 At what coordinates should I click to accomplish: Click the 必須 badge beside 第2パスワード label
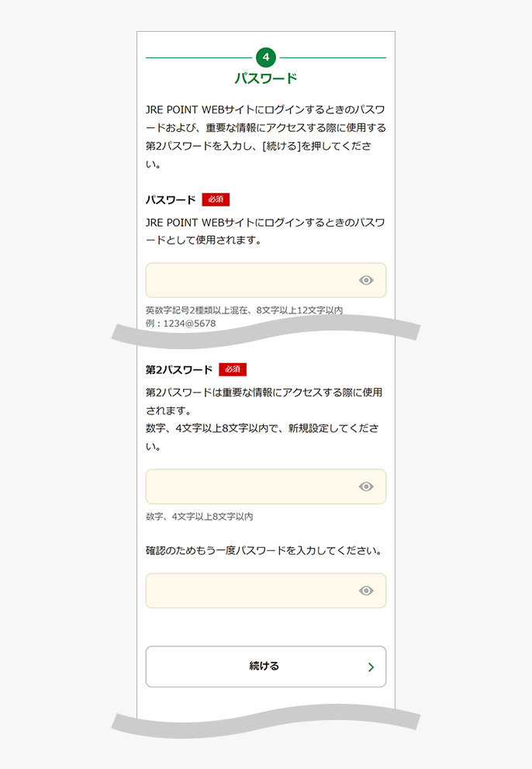point(233,369)
